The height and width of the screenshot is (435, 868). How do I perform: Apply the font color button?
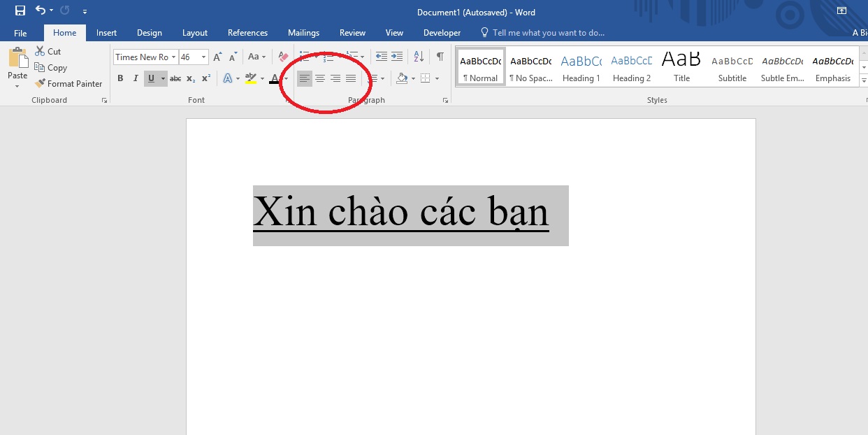tap(275, 78)
